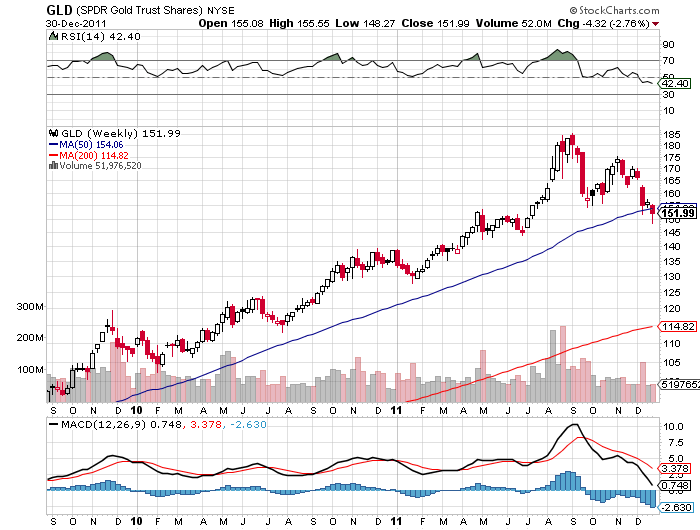Image resolution: width=700 pixels, height=530 pixels.
Task: Click the 'High 155.55' value
Action: pos(299,23)
